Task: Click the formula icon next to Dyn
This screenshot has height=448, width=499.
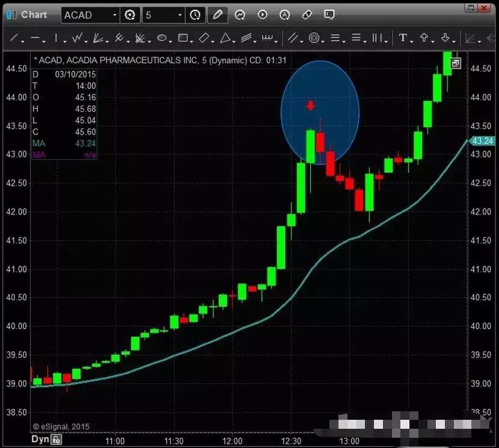Action: 57,440
